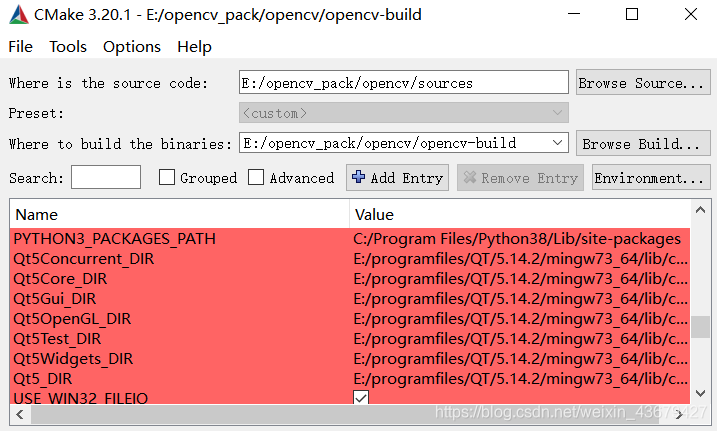Click the Remove Entry button
This screenshot has height=431, width=717.
point(520,178)
